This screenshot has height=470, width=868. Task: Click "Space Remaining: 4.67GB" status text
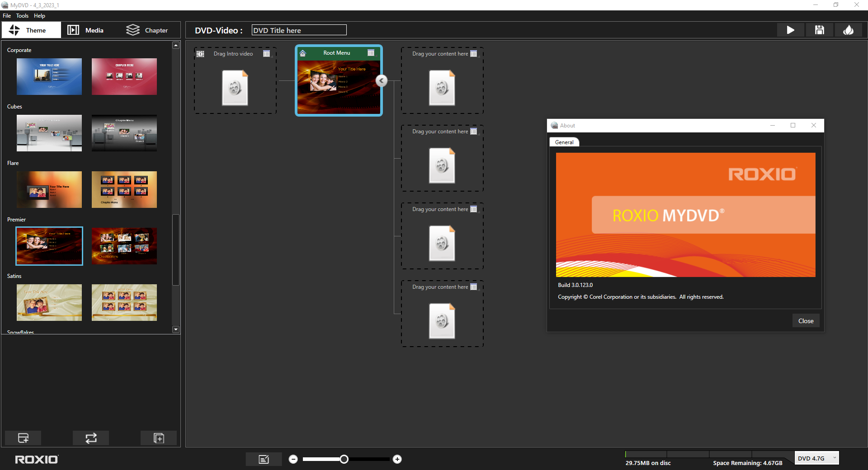click(x=748, y=463)
